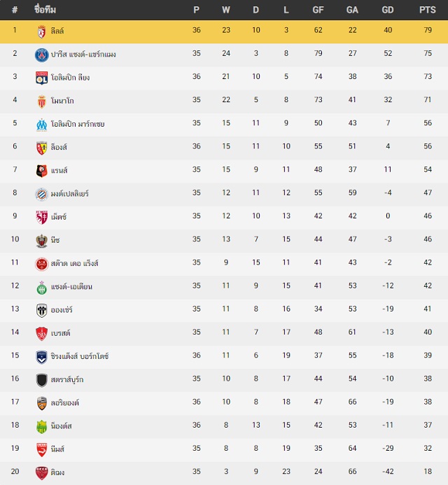Viewport: 448px width, 485px height.
Task: Click the Nice club crest in row 10
Action: point(42,241)
